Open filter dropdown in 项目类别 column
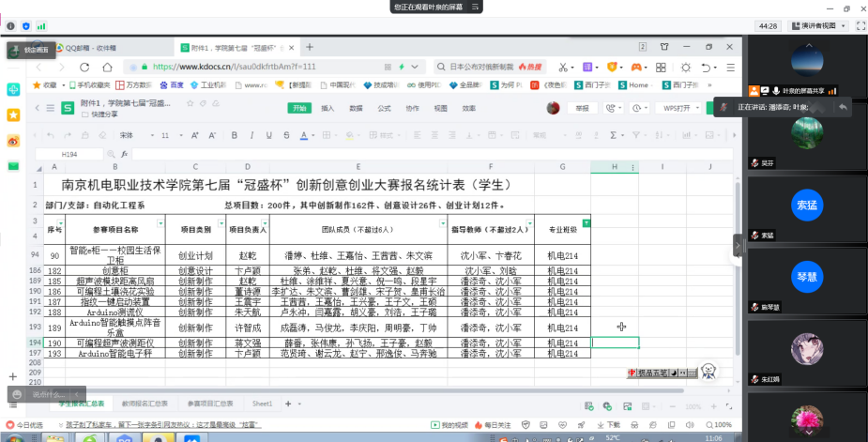 219,222
